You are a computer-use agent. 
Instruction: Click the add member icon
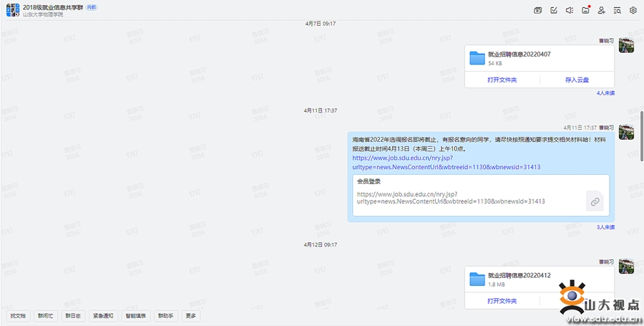(x=602, y=10)
